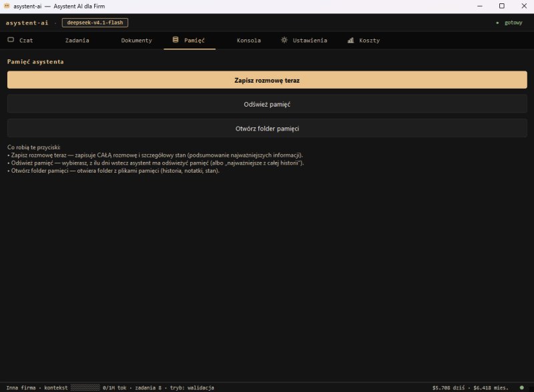534x392 pixels.
Task: Maximize the asystent-ai window
Action: pos(502,6)
